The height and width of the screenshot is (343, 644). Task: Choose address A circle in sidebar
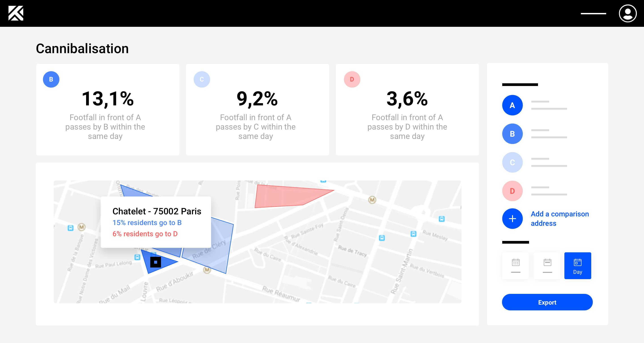[x=512, y=105]
